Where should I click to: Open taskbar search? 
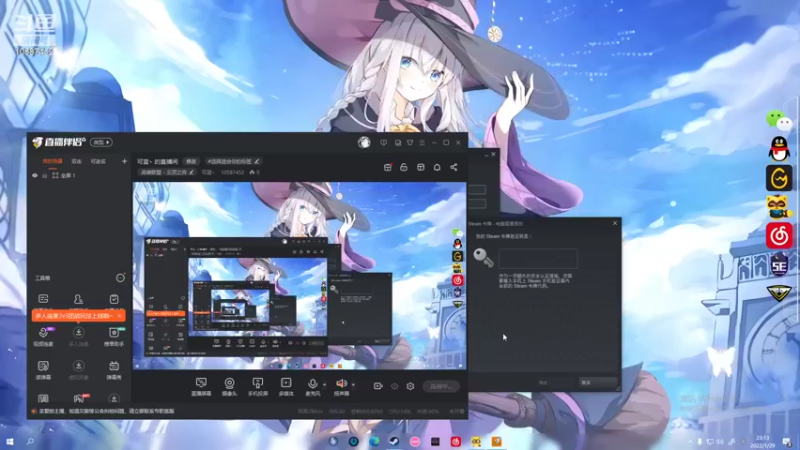pos(30,441)
